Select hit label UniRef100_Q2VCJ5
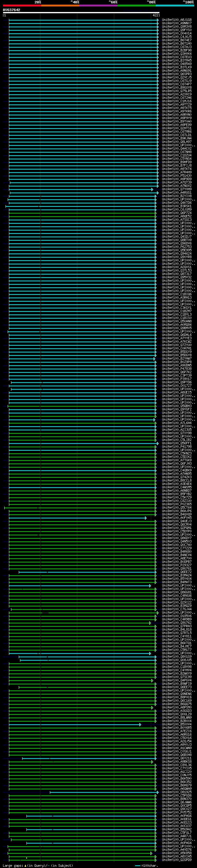Screen dimensions: 197x868 click(177, 78)
